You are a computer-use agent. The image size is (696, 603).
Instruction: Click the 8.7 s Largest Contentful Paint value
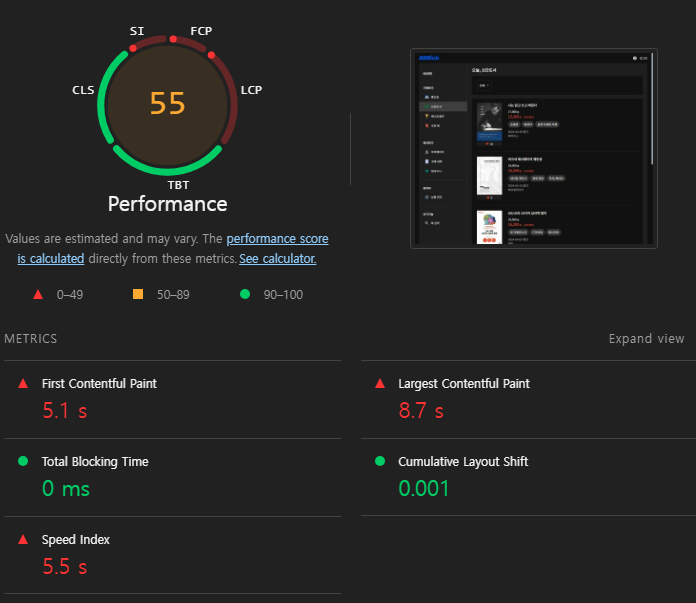[421, 410]
